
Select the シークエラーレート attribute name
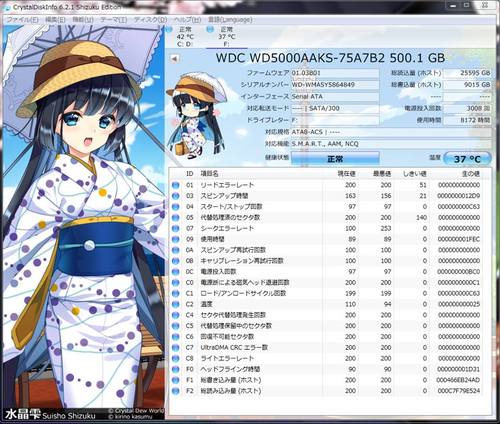pos(227,228)
